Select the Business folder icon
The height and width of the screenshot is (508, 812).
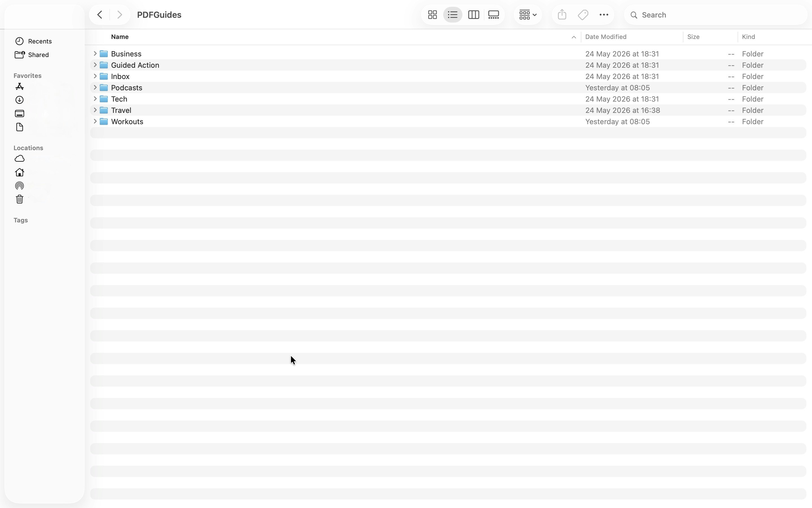[104, 54]
